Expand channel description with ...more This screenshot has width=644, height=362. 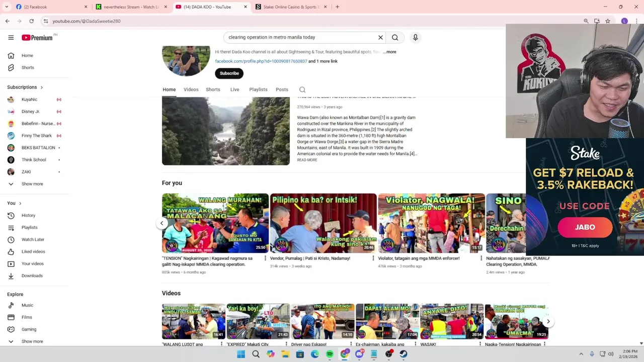(390, 52)
